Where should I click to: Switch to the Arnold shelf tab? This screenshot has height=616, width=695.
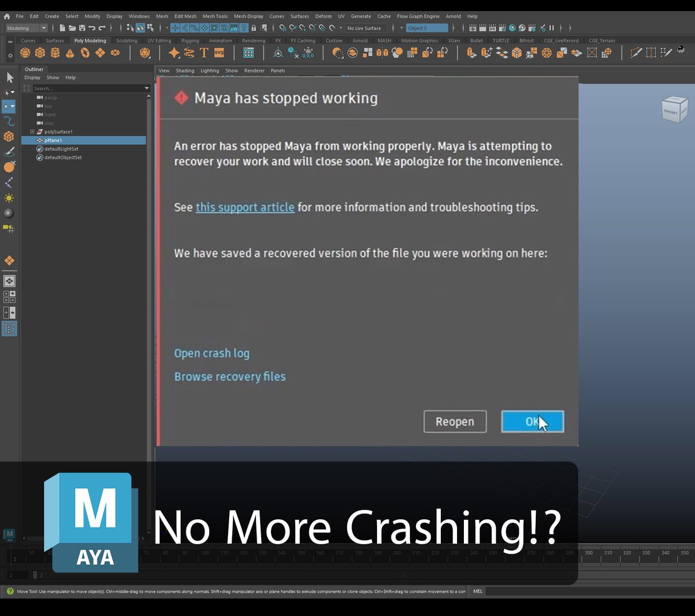pyautogui.click(x=360, y=41)
